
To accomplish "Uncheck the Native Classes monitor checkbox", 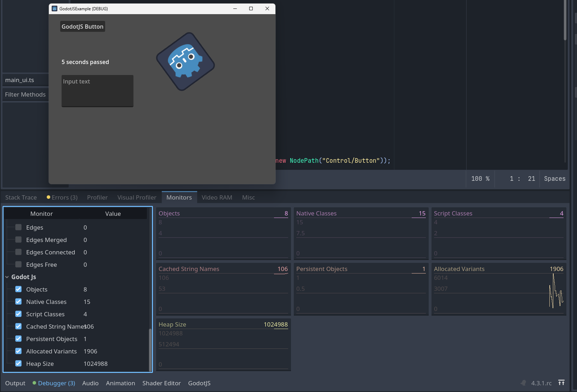I will (x=18, y=302).
